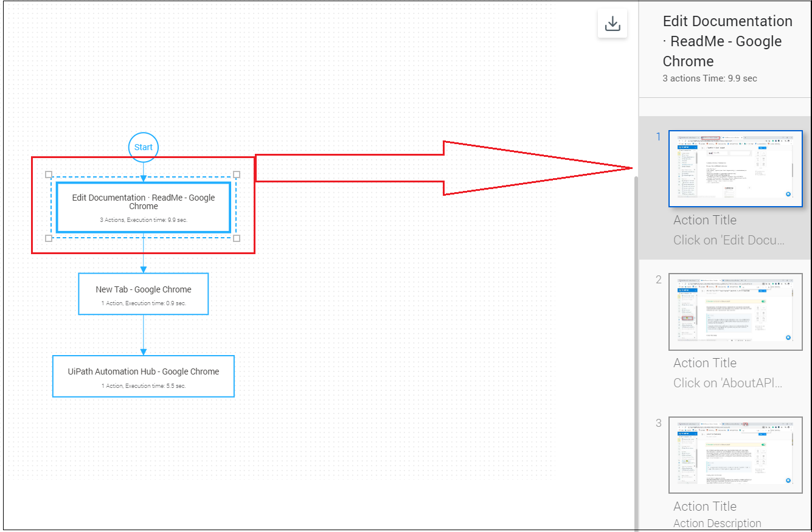The image size is (812, 532).
Task: Select the Edit Documentation ReadMe flow node
Action: pos(144,207)
